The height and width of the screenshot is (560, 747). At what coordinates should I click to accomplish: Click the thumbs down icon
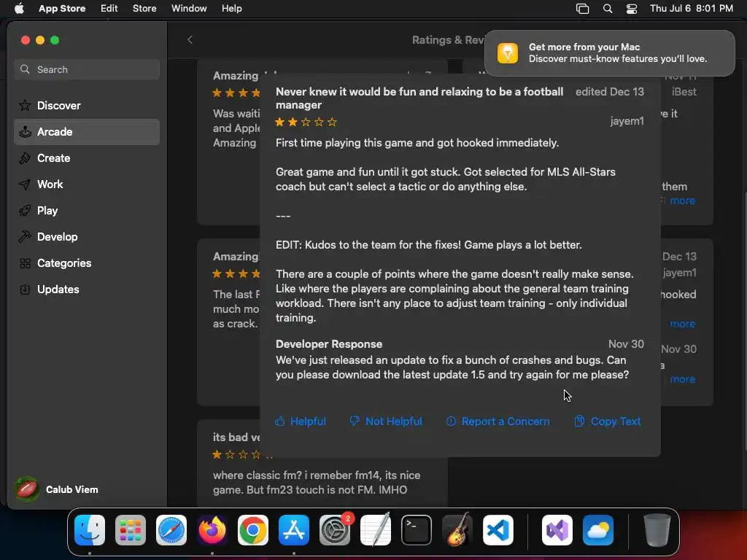tap(355, 421)
